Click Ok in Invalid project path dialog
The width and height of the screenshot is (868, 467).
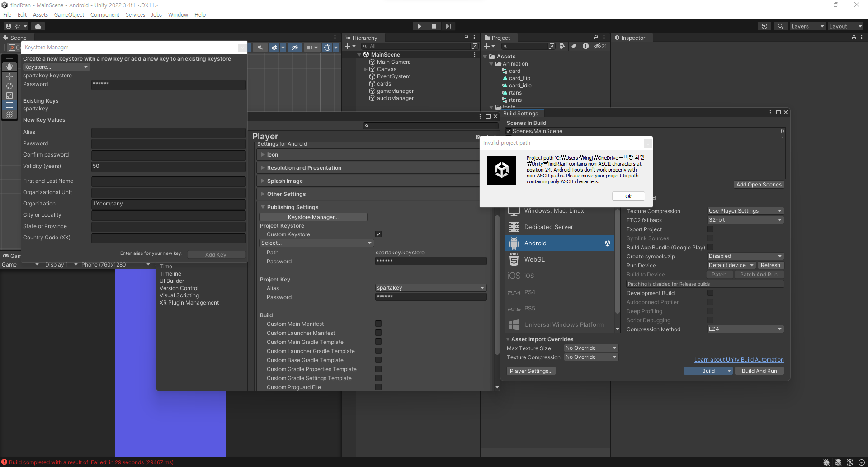(628, 196)
